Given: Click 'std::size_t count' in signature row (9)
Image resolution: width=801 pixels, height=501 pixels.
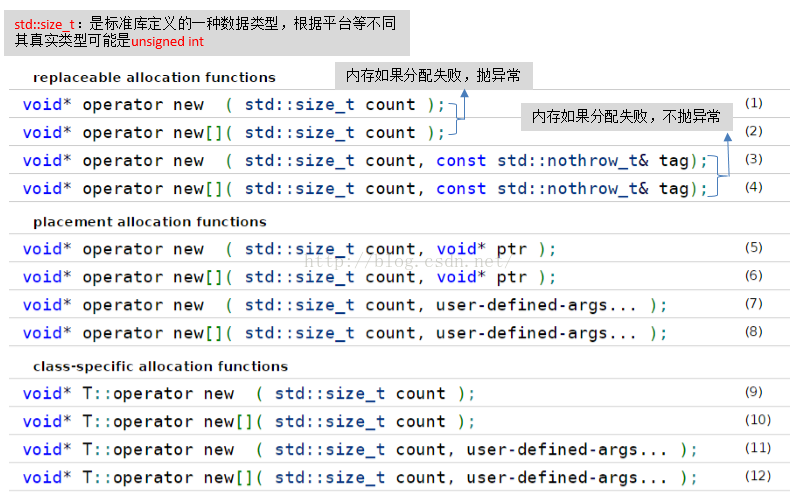Looking at the screenshot, I should 360,394.
